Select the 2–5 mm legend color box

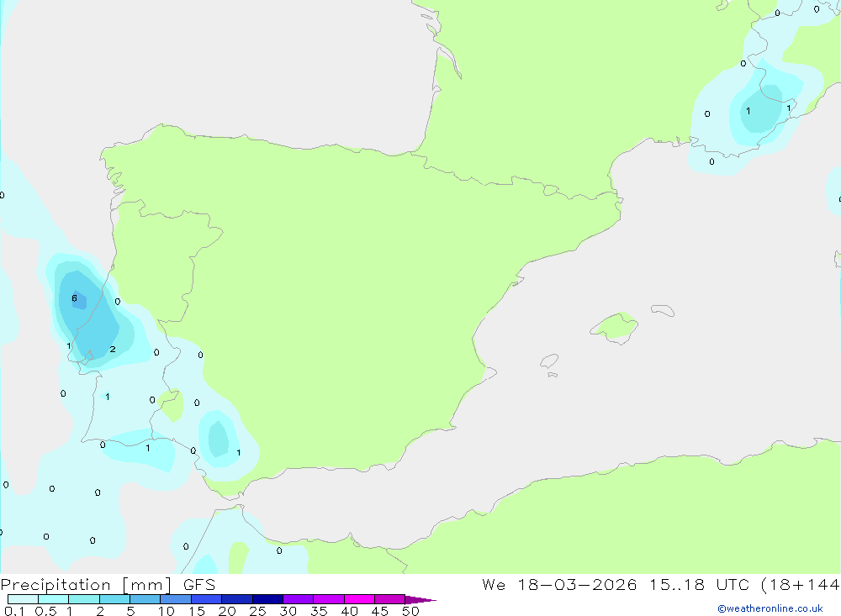point(114,599)
